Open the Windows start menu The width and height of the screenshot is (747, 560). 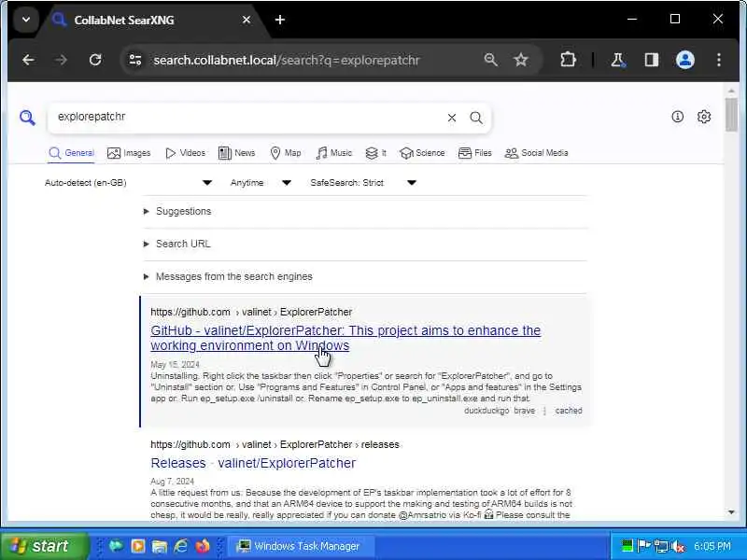click(44, 546)
